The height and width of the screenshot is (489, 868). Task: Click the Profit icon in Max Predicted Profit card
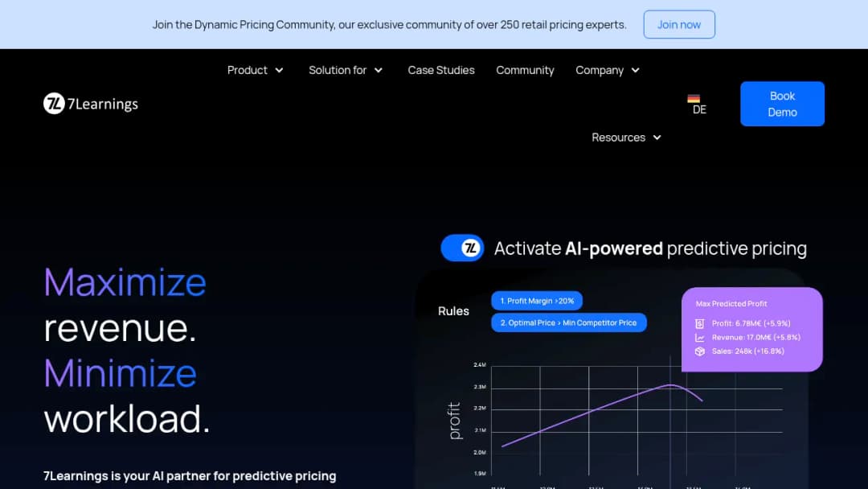(700, 323)
